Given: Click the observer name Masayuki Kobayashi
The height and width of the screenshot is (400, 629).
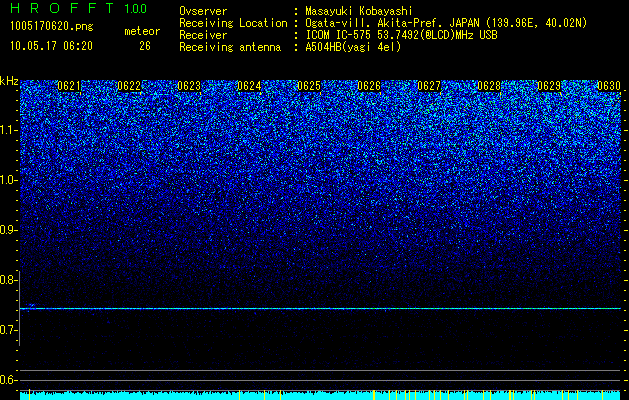Looking at the screenshot, I should point(359,12).
